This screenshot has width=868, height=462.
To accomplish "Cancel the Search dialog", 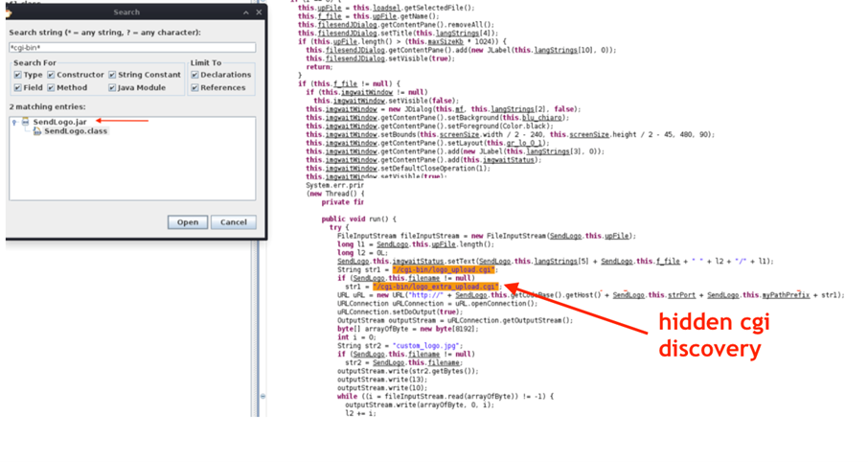I will 234,221.
